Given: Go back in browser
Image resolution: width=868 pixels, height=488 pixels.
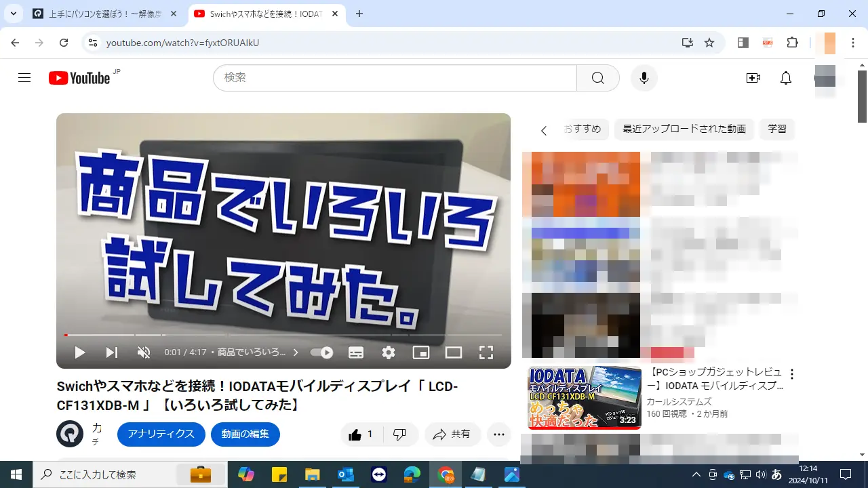Looking at the screenshot, I should (16, 43).
